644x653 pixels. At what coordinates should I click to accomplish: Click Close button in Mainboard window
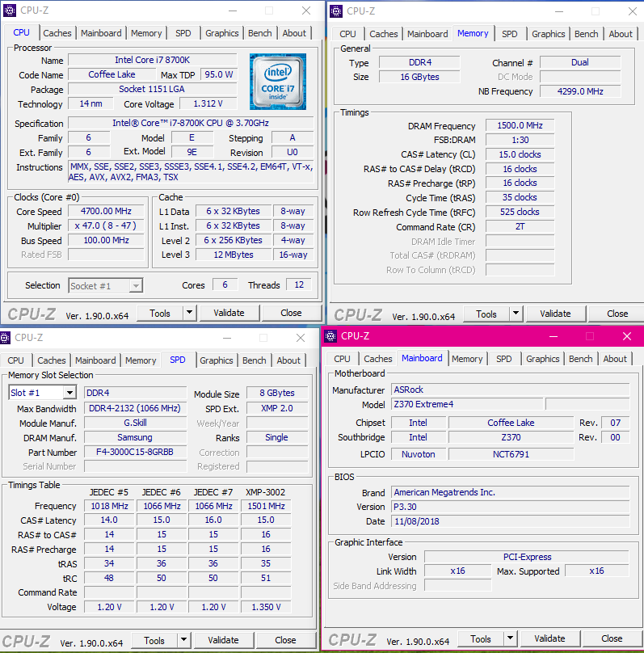tap(612, 638)
